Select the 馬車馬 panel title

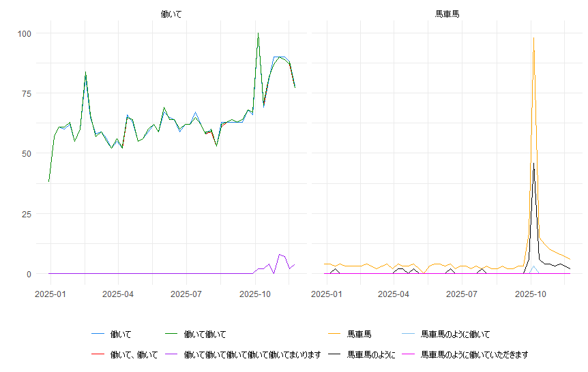[447, 14]
